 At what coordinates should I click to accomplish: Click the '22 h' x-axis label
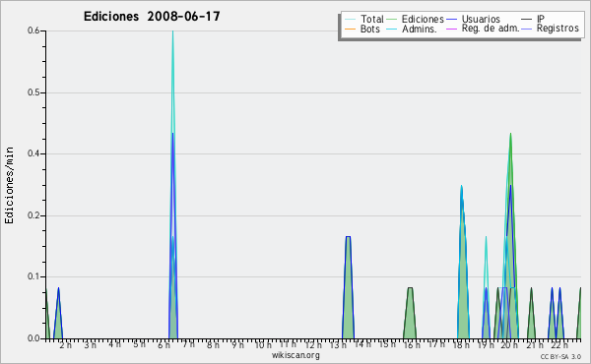tap(559, 345)
